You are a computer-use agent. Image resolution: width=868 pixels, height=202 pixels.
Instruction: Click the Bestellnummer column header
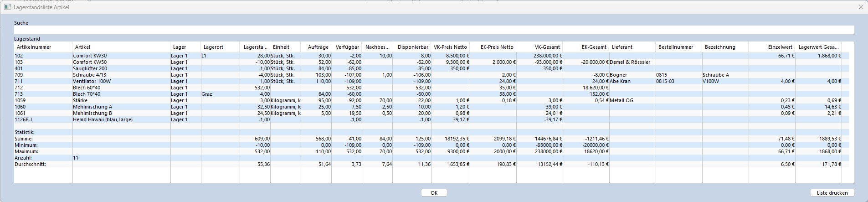[678, 47]
